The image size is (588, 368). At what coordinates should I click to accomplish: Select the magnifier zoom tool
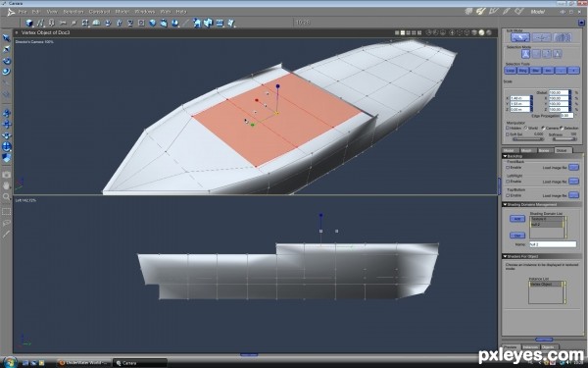tap(6, 196)
